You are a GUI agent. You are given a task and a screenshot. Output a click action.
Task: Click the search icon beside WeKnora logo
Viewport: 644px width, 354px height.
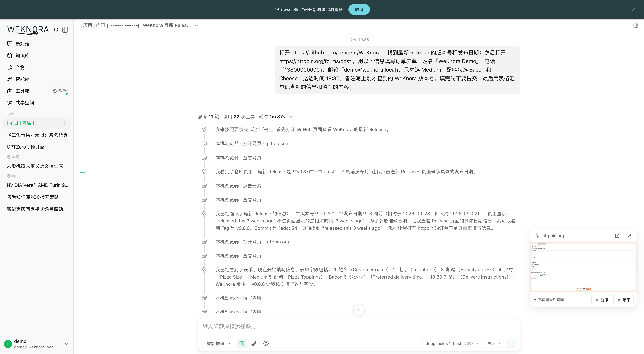pyautogui.click(x=56, y=30)
